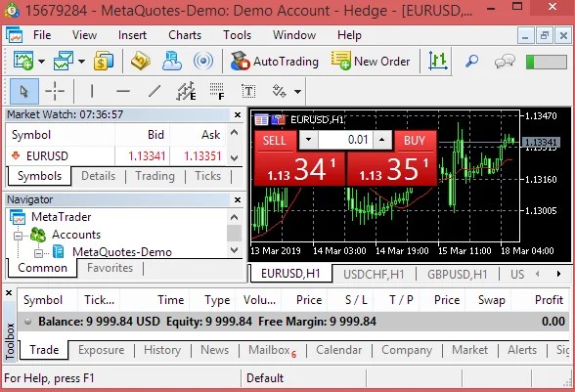Open the arrows tool dropdown
The width and height of the screenshot is (575, 392).
click(x=297, y=91)
